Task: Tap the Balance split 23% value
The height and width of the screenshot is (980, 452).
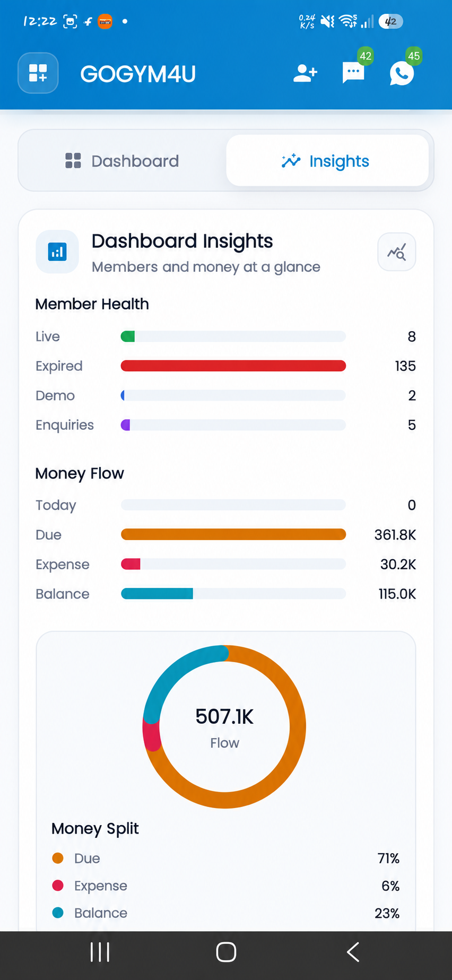Action: (387, 913)
